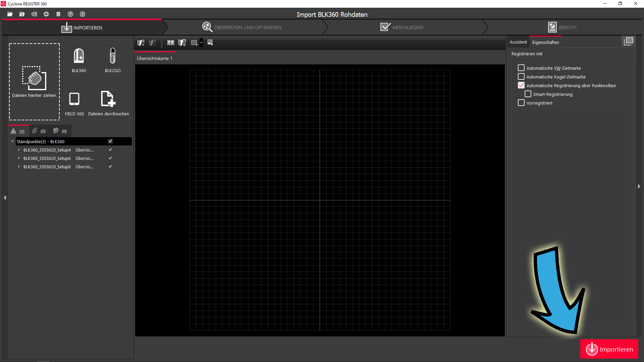Click the add site map icon
The image size is (644, 362).
pyautogui.click(x=141, y=43)
